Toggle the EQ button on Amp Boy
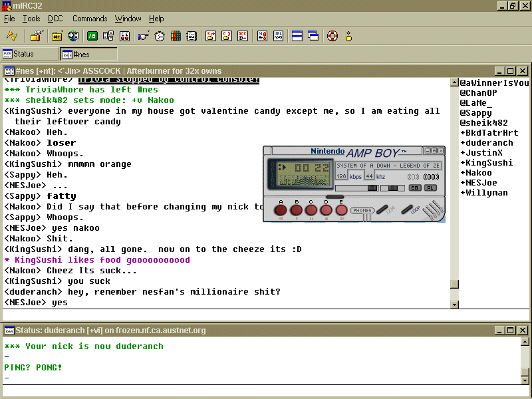Screen dimensions: 532x399 coord(414,188)
